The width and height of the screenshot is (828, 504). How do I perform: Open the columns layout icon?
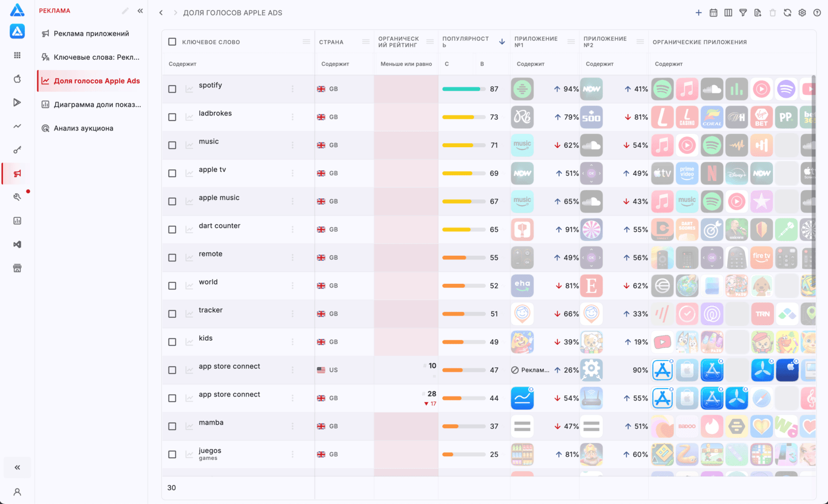[x=729, y=13]
